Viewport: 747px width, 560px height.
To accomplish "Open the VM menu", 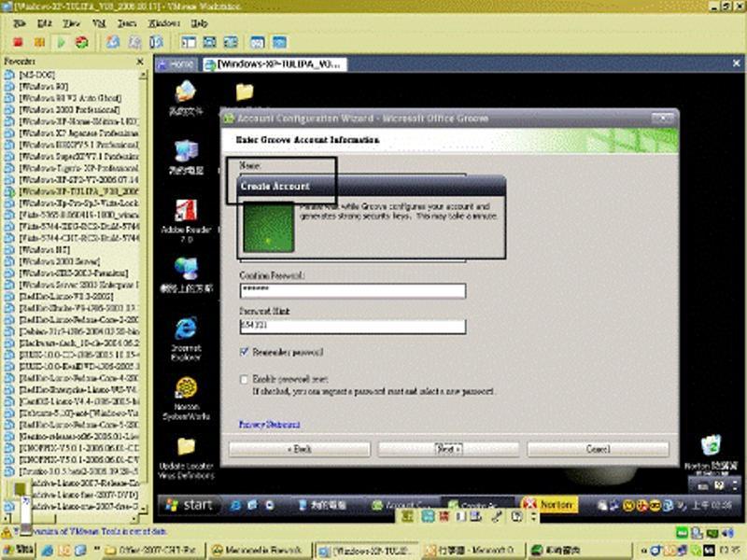I will pos(99,23).
